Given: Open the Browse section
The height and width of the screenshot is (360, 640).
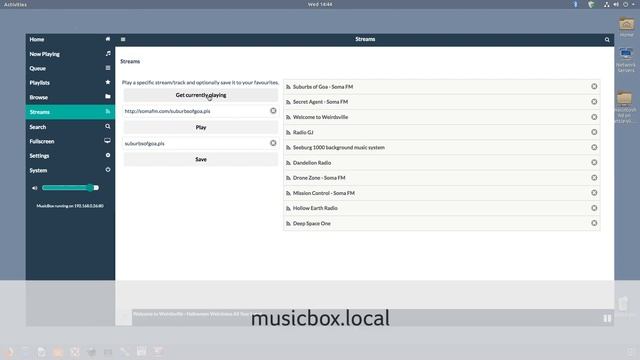Looking at the screenshot, I should 70,97.
